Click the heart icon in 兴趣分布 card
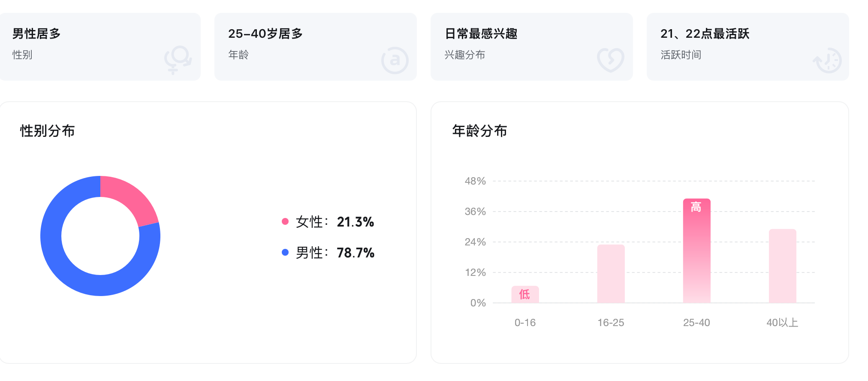 tap(611, 60)
